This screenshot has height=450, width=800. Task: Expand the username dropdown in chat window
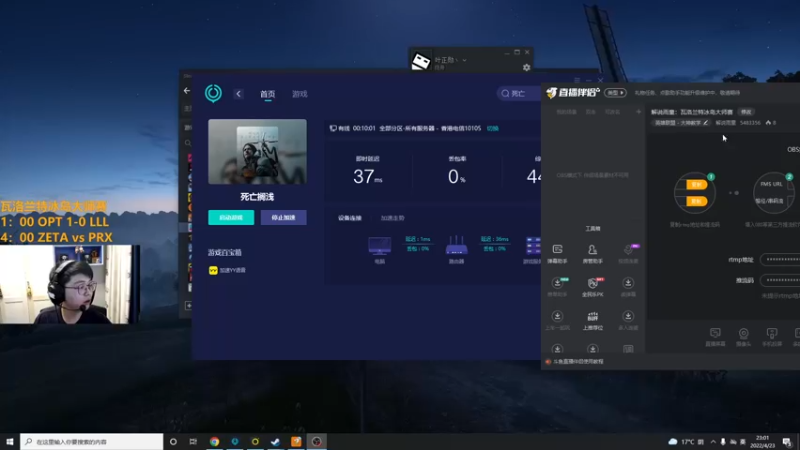tap(464, 60)
